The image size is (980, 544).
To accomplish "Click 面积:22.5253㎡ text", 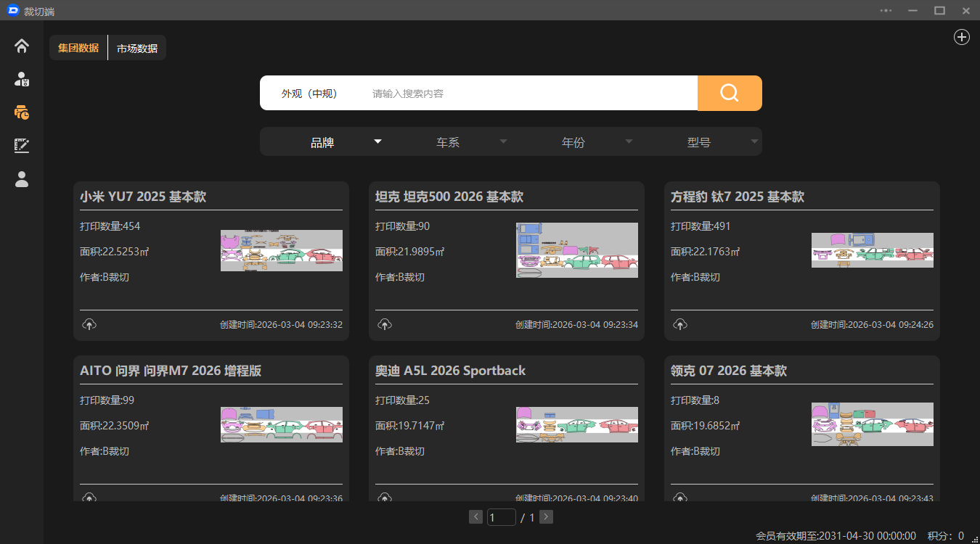I will point(115,252).
